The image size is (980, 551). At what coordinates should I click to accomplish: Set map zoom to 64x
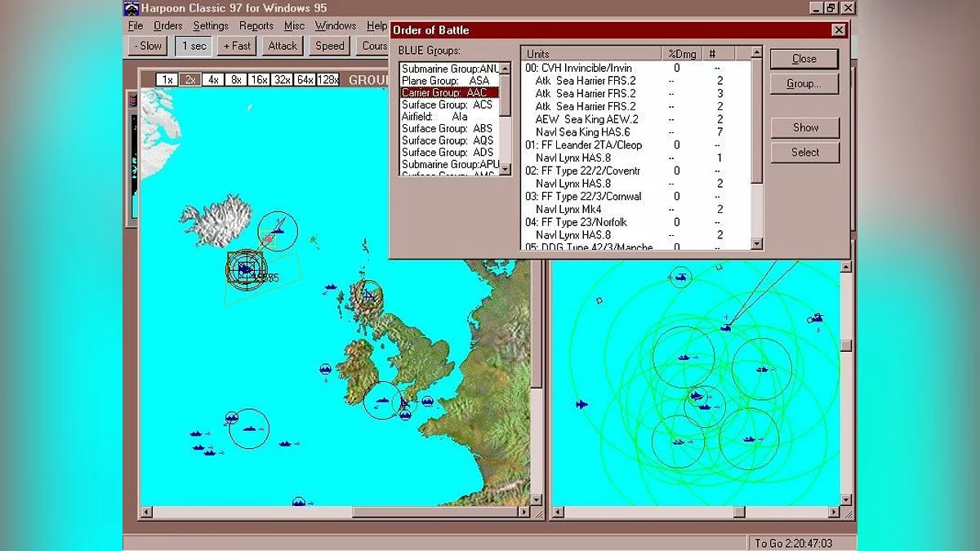tap(305, 79)
